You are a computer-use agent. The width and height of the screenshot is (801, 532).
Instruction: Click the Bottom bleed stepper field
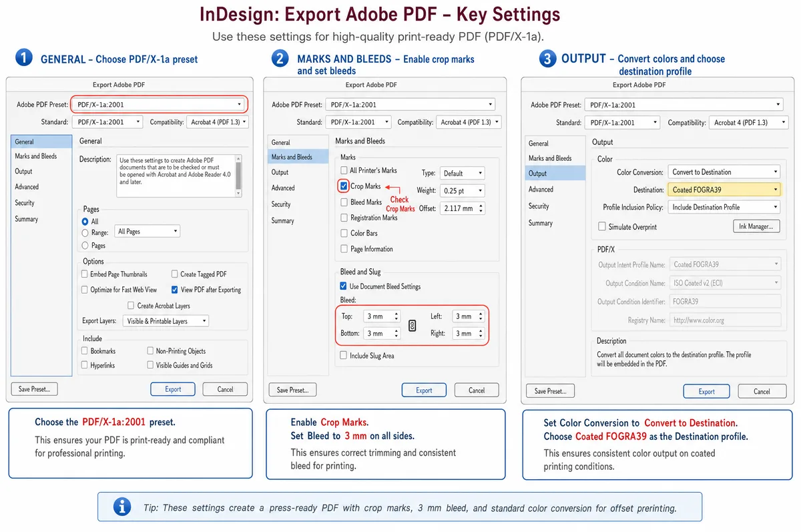382,333
